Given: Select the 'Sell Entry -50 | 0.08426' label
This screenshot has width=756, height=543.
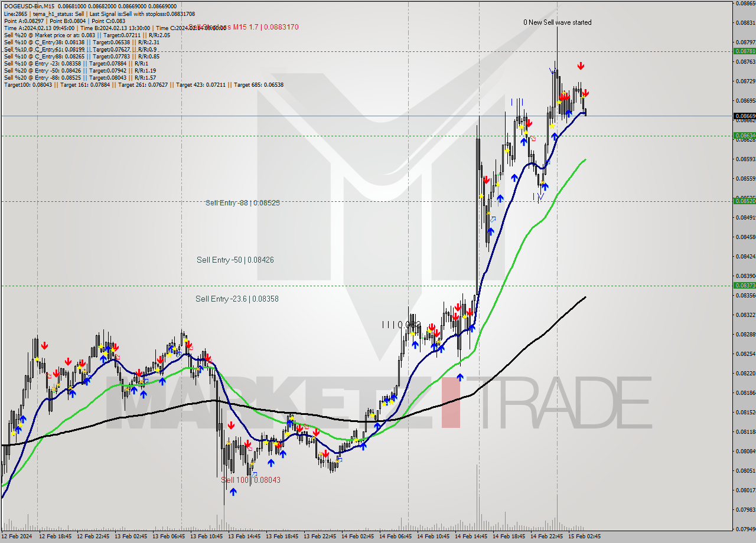Looking at the screenshot, I should (x=235, y=260).
